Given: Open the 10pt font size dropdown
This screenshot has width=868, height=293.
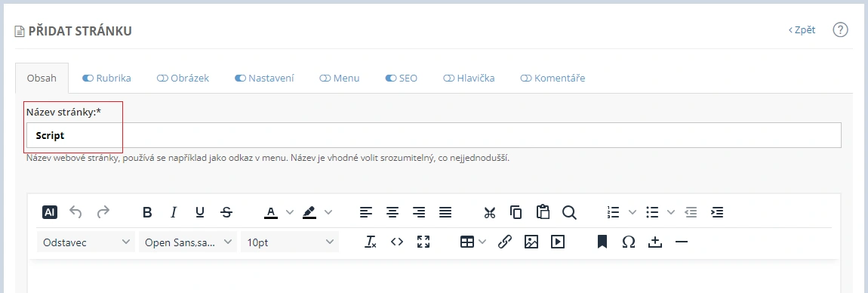Looking at the screenshot, I should point(290,242).
